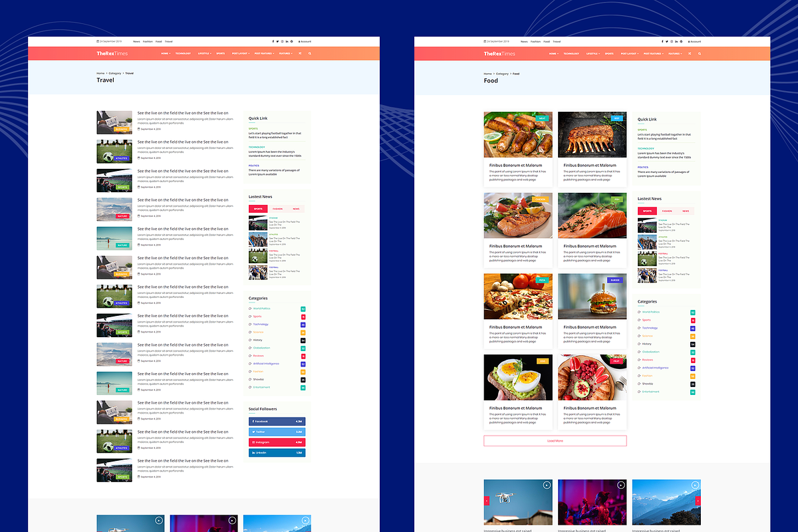Open Twitter icon in Travel page top bar
798x532 pixels.
[x=277, y=41]
